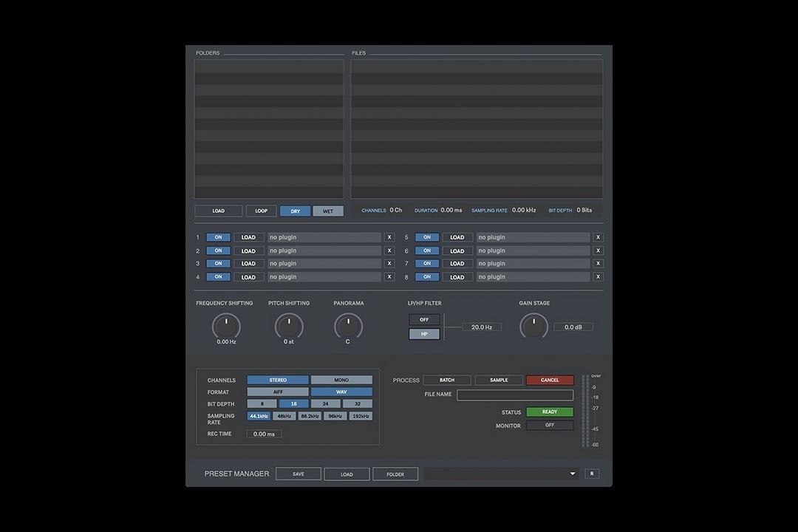Viewport: 798px width, 532px height.
Task: Click the 0.0 dB gain value field
Action: pos(573,327)
